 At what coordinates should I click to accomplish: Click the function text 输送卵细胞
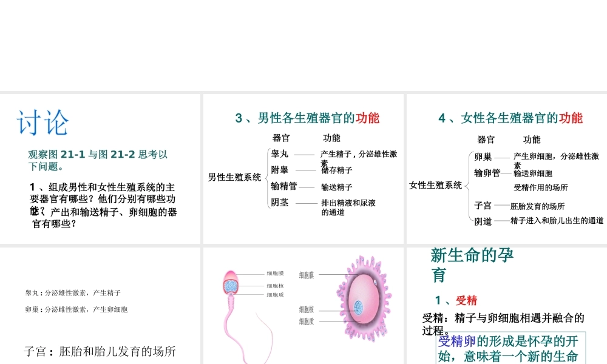click(x=533, y=174)
